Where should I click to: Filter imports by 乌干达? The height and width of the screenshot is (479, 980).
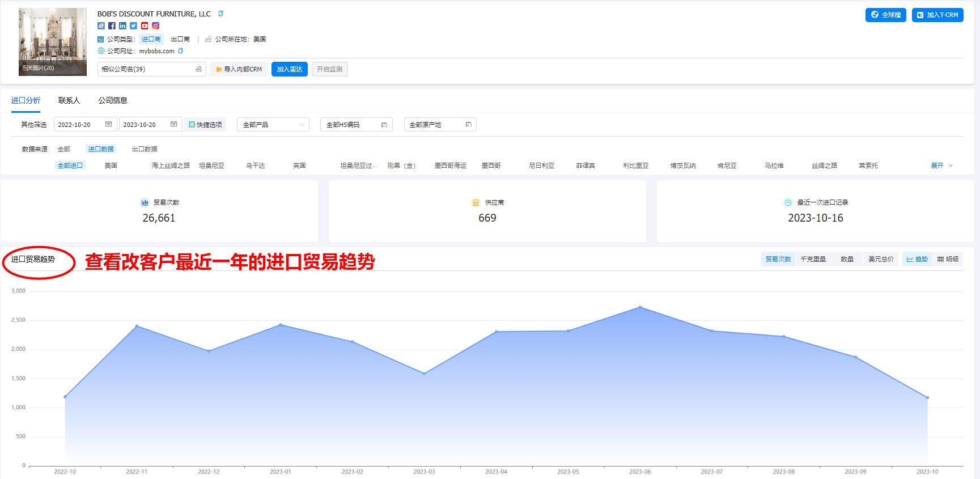[x=256, y=166]
